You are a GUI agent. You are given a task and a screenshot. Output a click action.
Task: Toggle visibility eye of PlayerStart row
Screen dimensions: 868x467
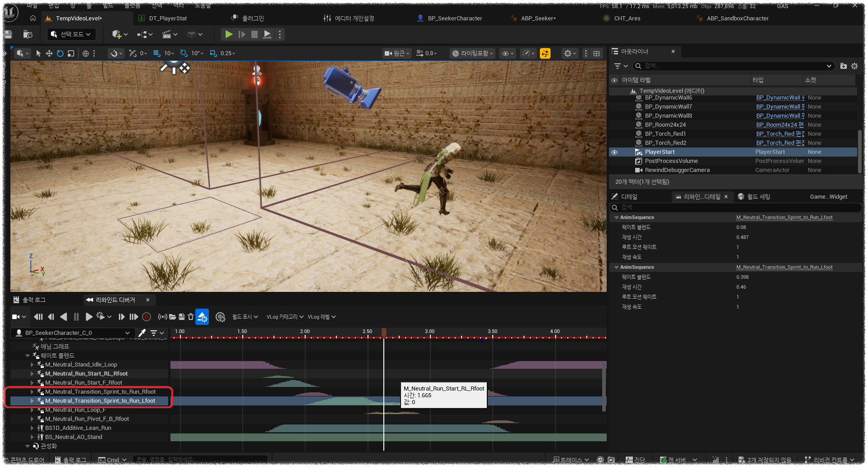coord(614,152)
